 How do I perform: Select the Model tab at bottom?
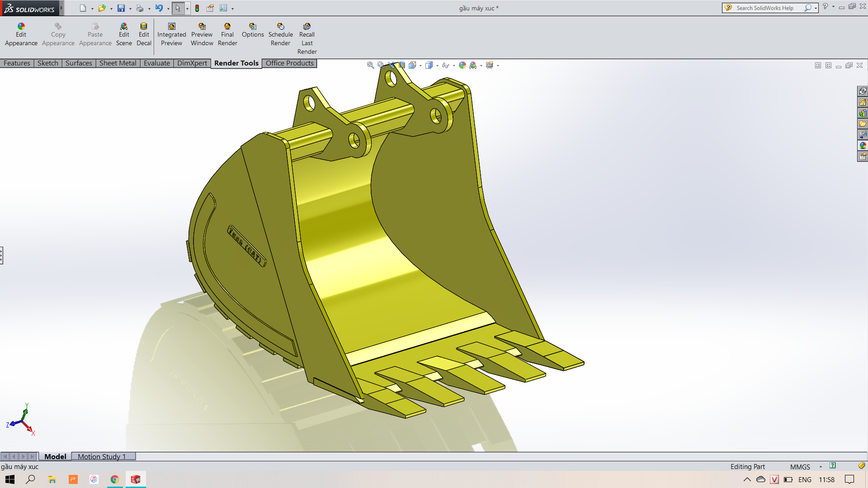coord(55,456)
